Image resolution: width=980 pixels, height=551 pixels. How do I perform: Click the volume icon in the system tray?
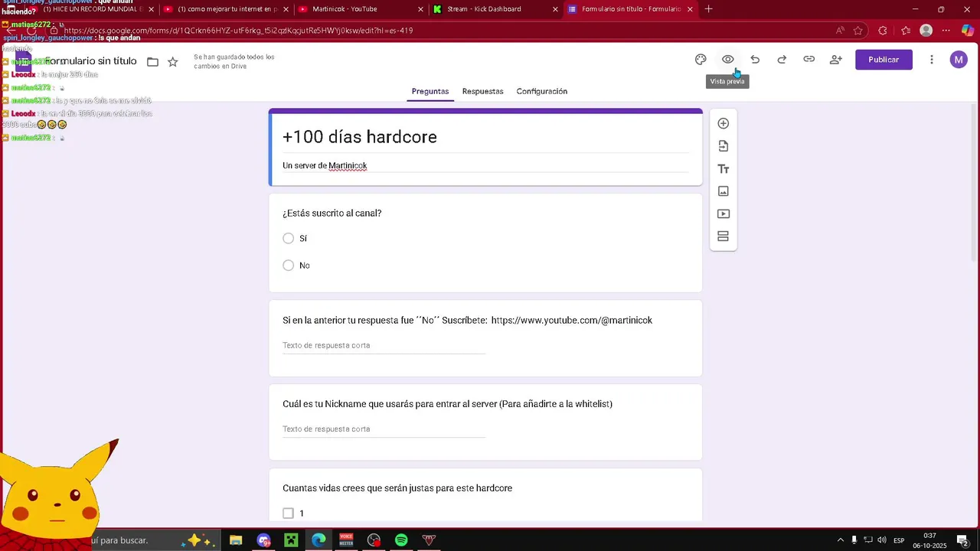coord(882,540)
